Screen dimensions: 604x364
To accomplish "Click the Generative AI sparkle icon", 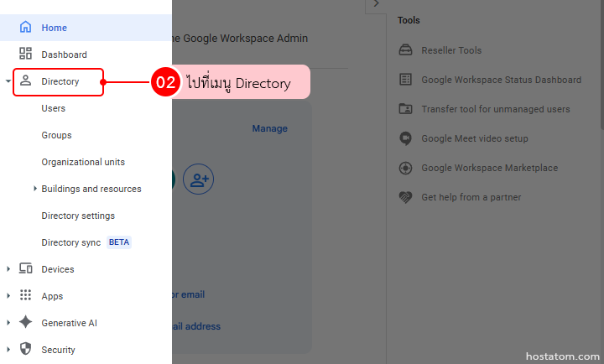I will tap(25, 322).
